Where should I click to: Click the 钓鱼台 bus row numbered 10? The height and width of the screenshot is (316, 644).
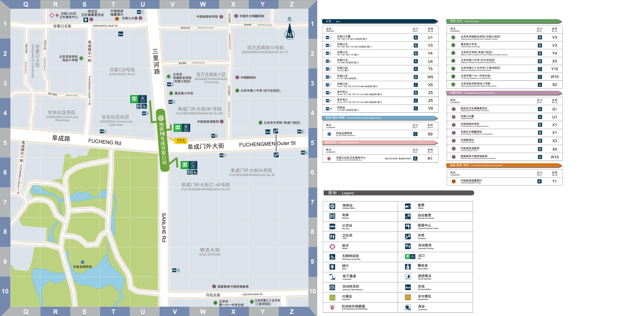[380, 109]
